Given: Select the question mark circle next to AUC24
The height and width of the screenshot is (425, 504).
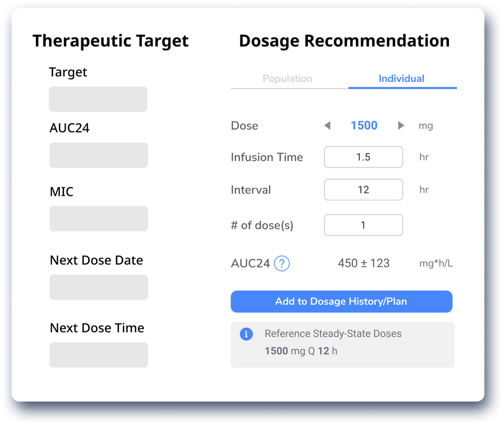Looking at the screenshot, I should (x=281, y=263).
